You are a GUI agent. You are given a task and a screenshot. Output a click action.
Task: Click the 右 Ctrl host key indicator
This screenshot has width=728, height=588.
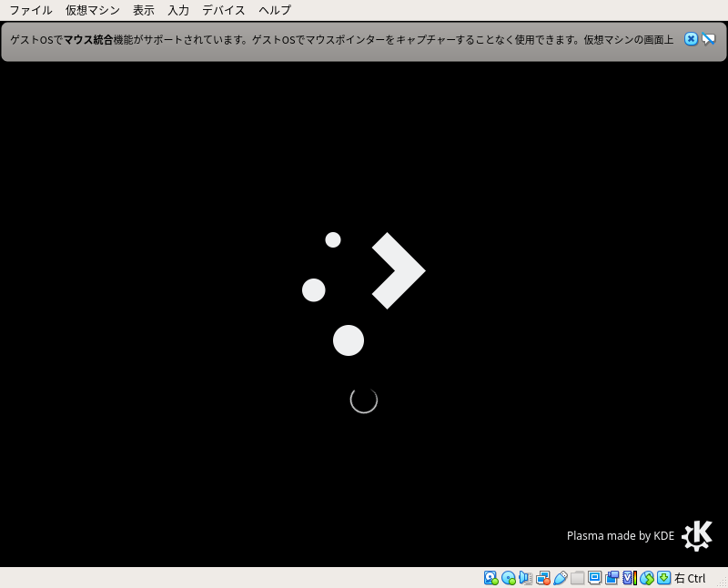point(689,578)
